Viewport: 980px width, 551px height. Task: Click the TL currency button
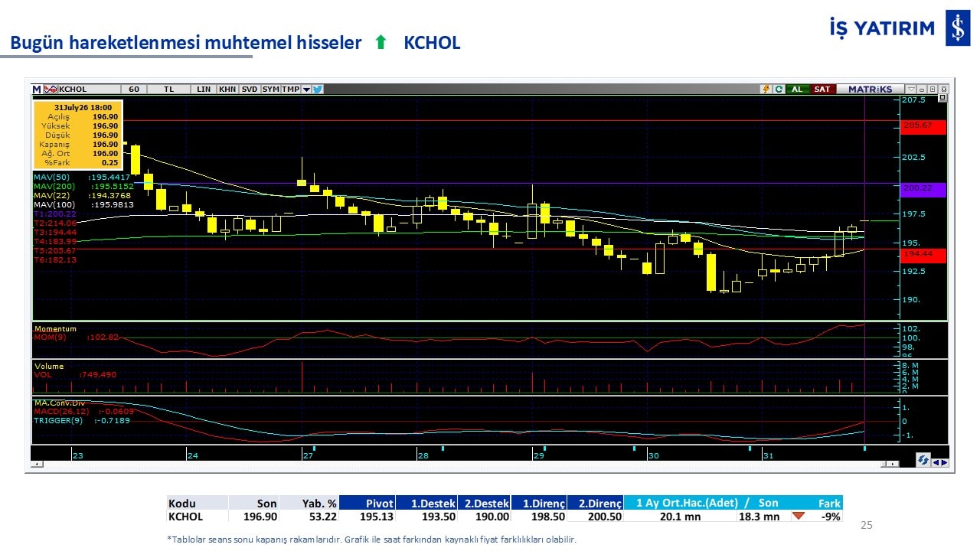pos(169,89)
